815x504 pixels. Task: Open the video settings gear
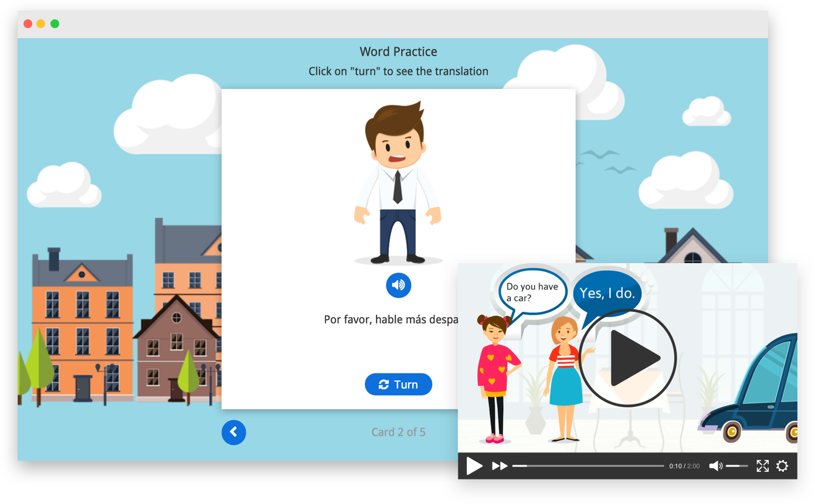coord(783,466)
